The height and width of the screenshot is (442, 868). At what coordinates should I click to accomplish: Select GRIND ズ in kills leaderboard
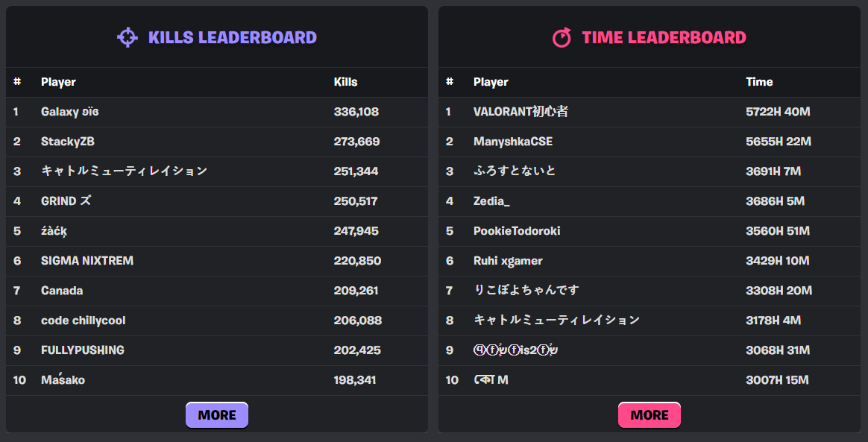coord(66,201)
